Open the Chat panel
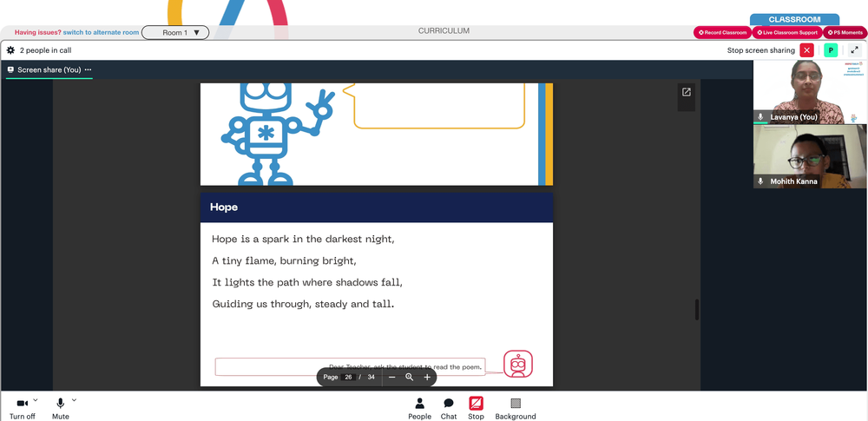 click(x=449, y=409)
